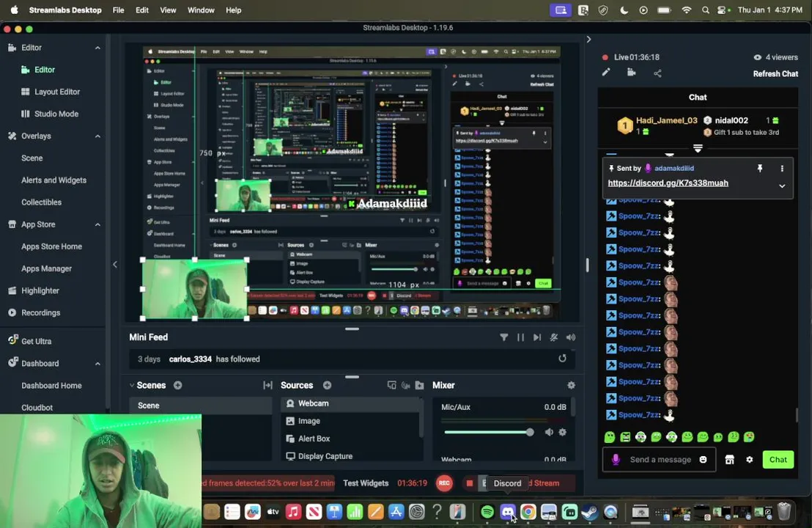Click Test Widgets button
The height and width of the screenshot is (528, 812).
366,483
